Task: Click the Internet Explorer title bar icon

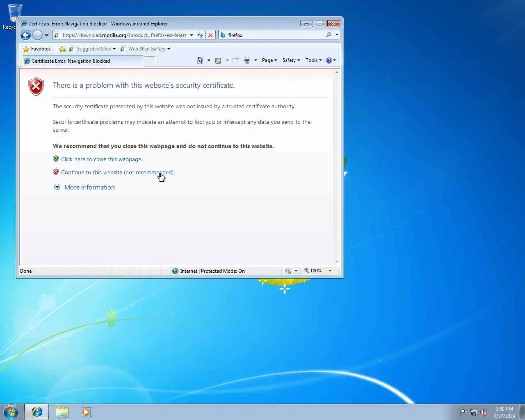Action: click(x=23, y=24)
